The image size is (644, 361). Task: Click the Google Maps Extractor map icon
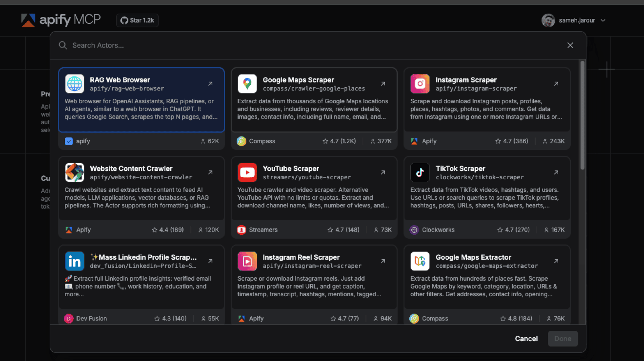coord(420,261)
